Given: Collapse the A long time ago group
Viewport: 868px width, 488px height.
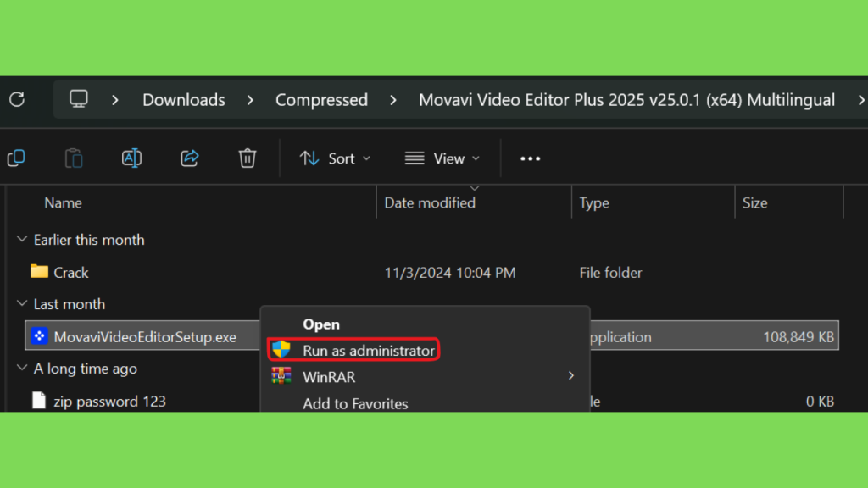Looking at the screenshot, I should 22,368.
